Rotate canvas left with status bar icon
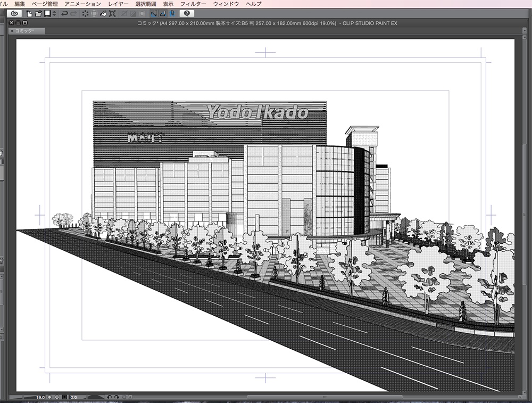532x403 pixels. pos(110,397)
